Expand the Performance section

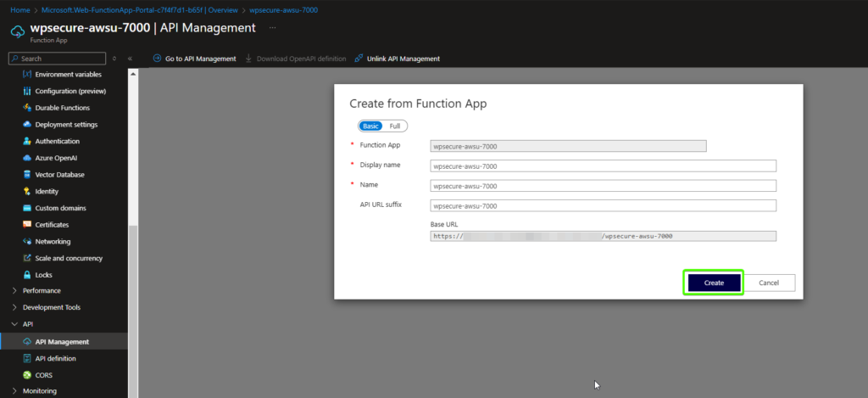(14, 291)
